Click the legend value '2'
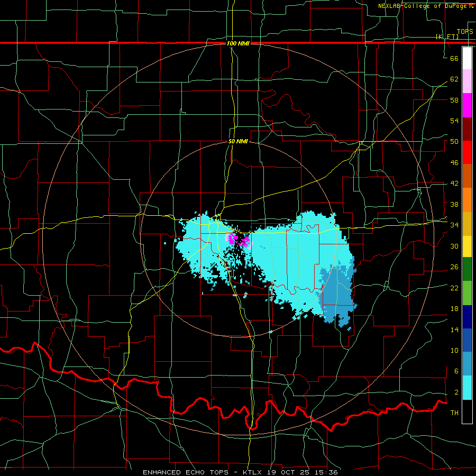Viewport: 476px width, 476px height. pyautogui.click(x=456, y=392)
